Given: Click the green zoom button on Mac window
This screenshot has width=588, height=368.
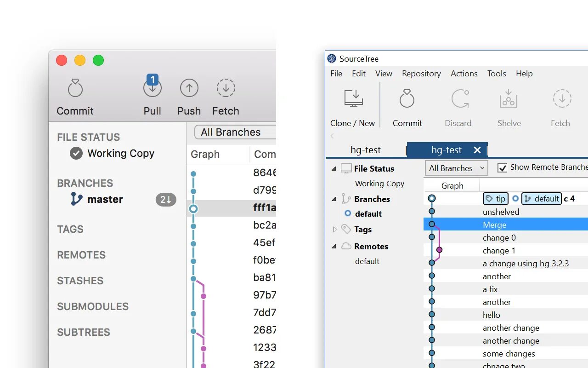Looking at the screenshot, I should point(98,60).
